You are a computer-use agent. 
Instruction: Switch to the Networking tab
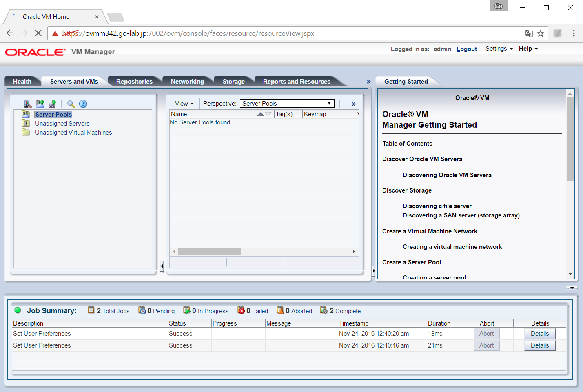[187, 81]
